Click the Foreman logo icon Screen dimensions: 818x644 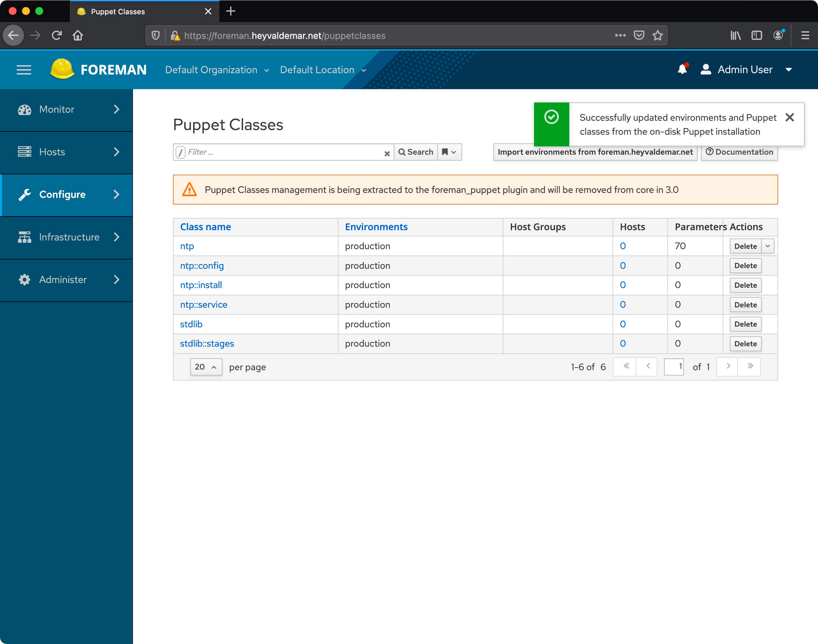pos(61,70)
